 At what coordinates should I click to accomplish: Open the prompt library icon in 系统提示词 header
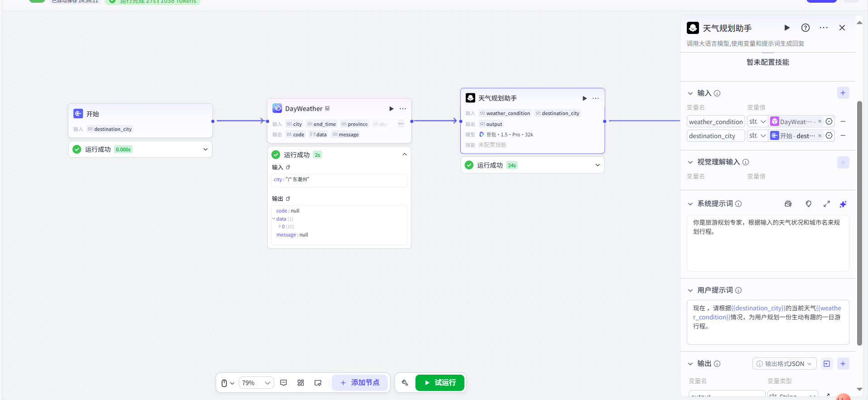click(x=788, y=204)
